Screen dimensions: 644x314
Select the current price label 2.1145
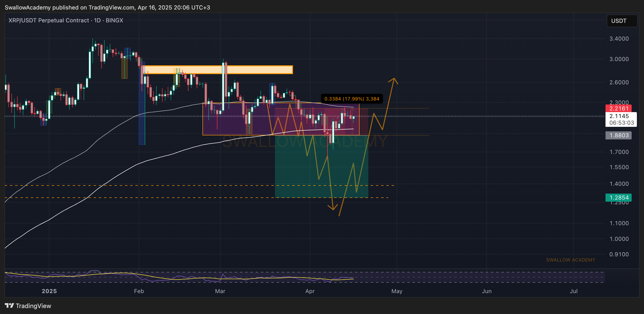[619, 116]
